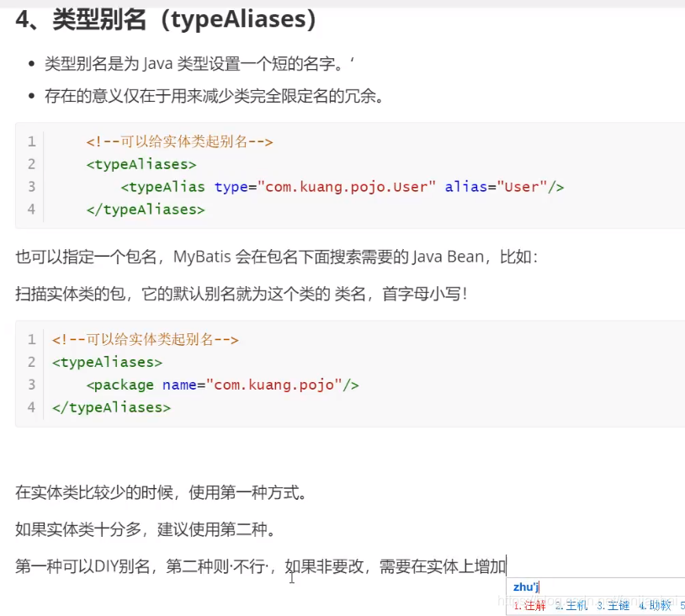Click heading 4、类型别名 (typeAliases)
This screenshot has height=616, width=685.
[166, 19]
